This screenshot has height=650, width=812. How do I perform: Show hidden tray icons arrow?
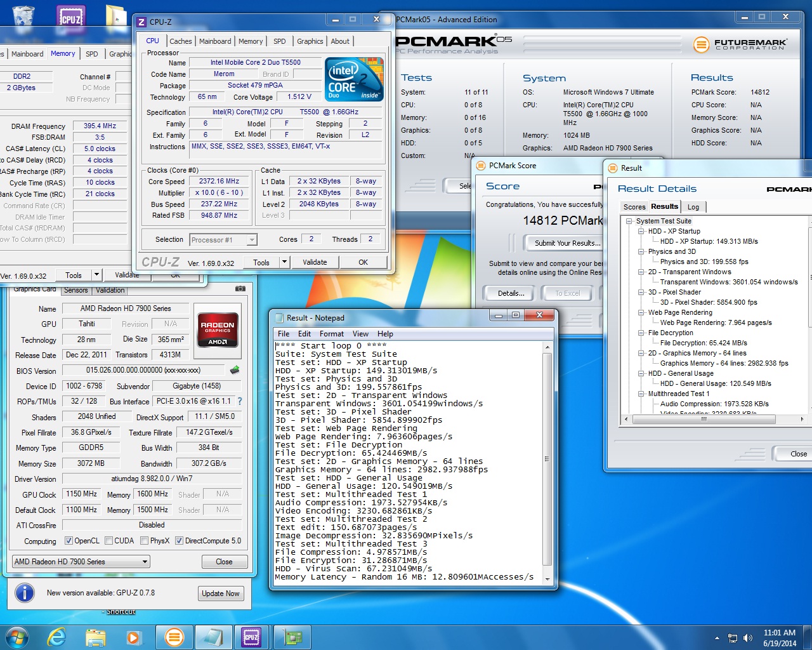coord(717,638)
